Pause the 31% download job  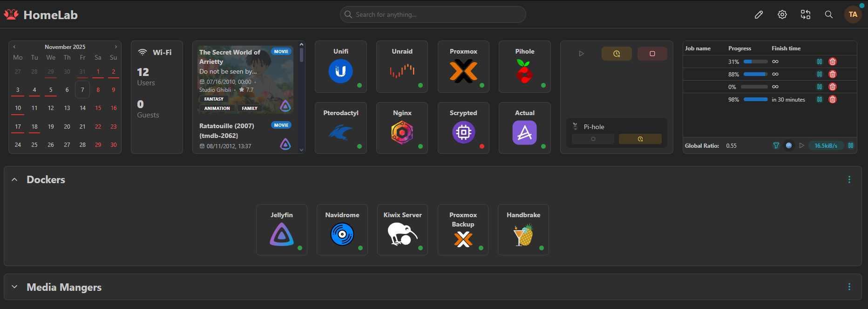tap(820, 62)
